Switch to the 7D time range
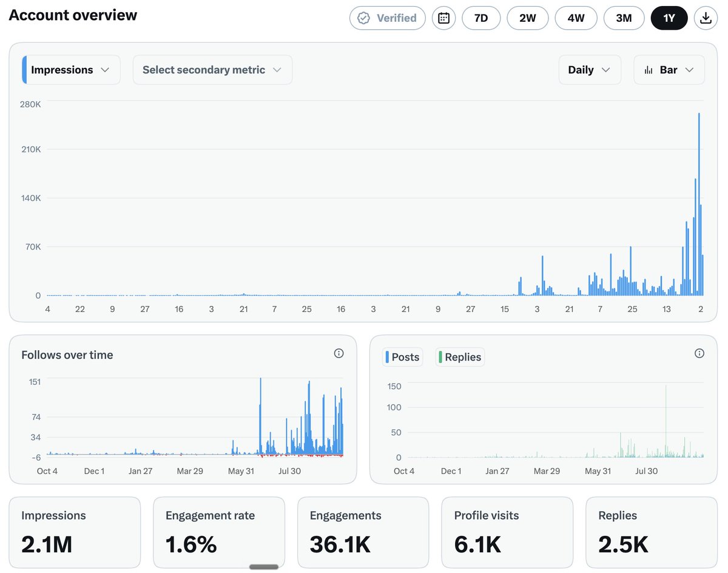 pyautogui.click(x=481, y=18)
